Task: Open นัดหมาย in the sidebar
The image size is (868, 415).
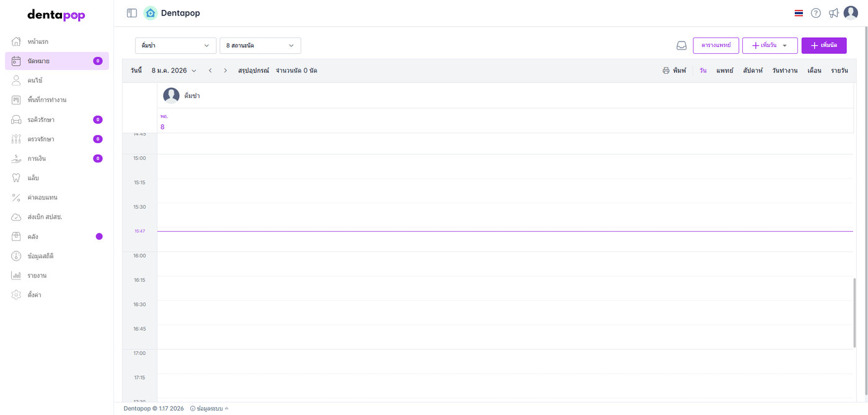Action: click(x=57, y=61)
